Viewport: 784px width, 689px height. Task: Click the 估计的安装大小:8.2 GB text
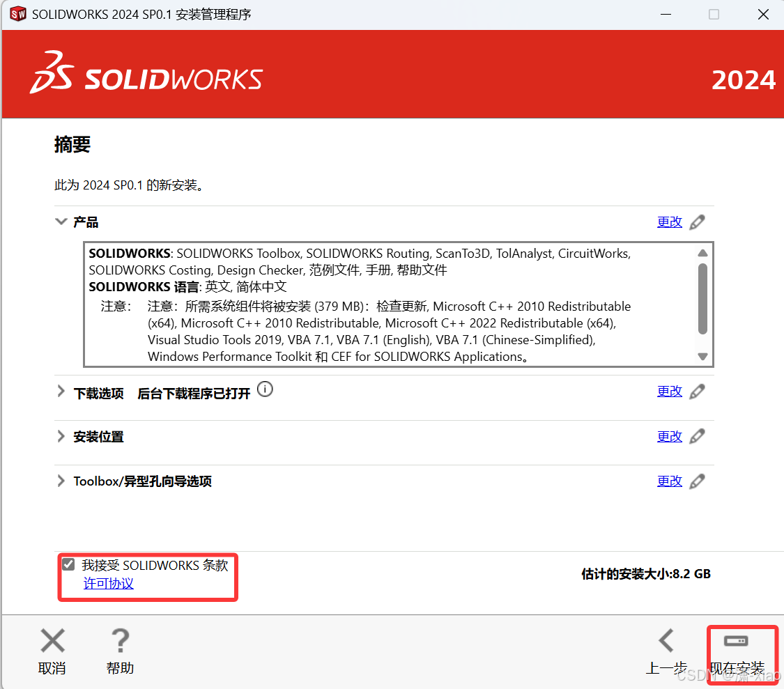646,574
